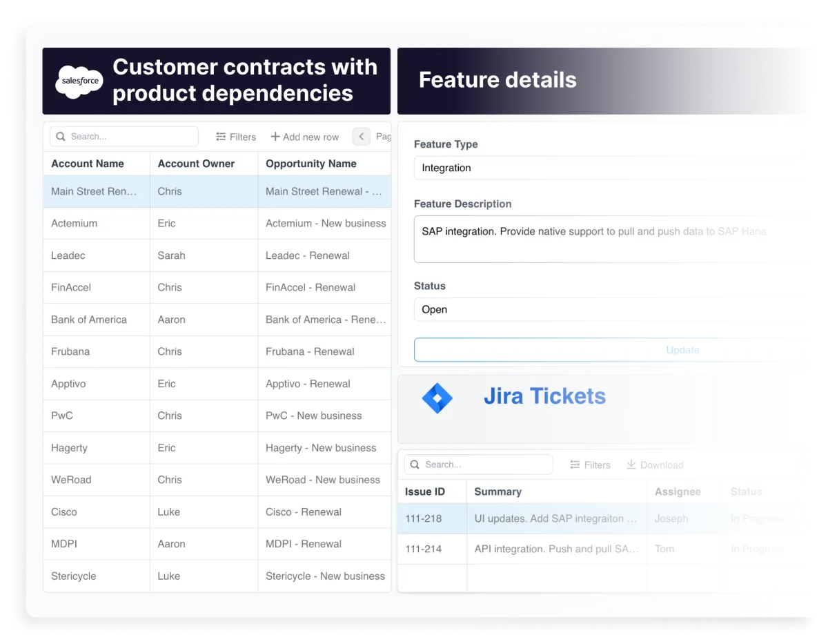
Task: Open the Status dropdown showing Open
Action: (x=607, y=309)
